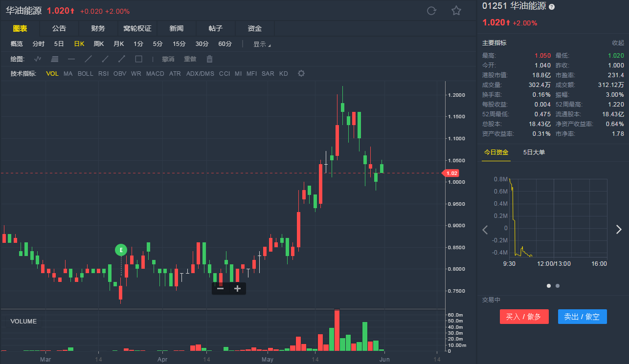
Task: Open the 显示 display dropdown
Action: 262,44
